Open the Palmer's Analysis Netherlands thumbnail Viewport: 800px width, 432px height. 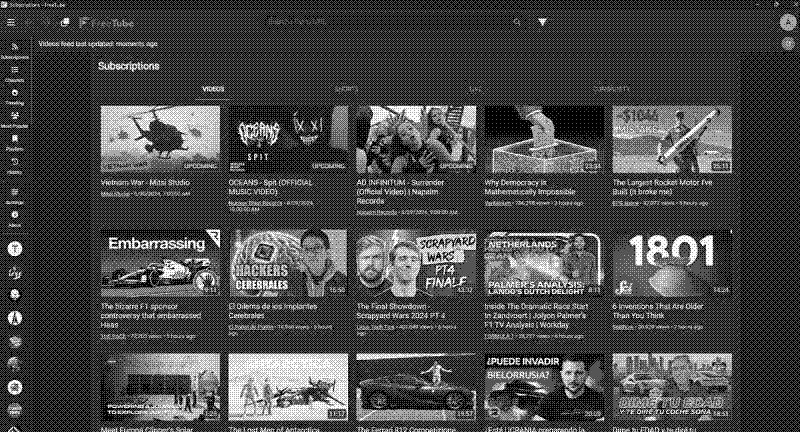click(544, 263)
